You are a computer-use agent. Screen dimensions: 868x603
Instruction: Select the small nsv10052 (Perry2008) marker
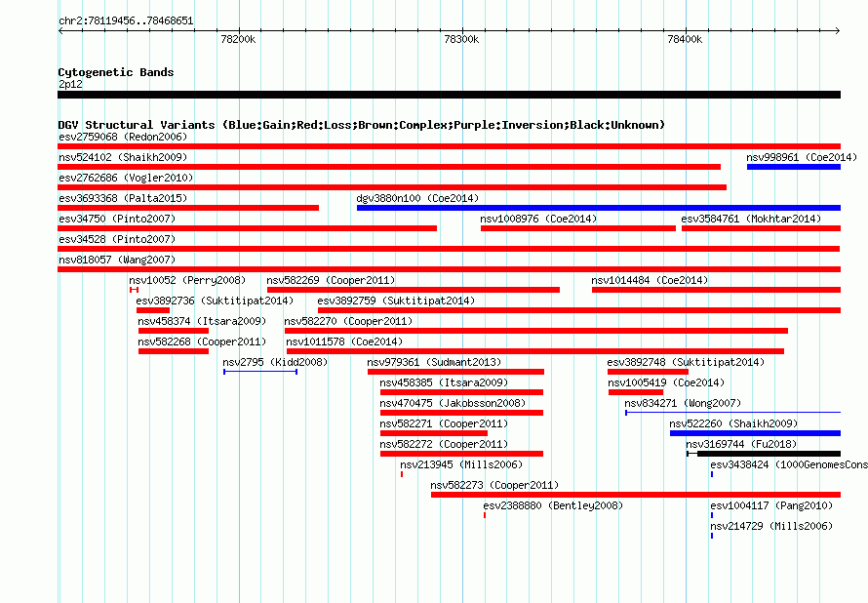(134, 290)
